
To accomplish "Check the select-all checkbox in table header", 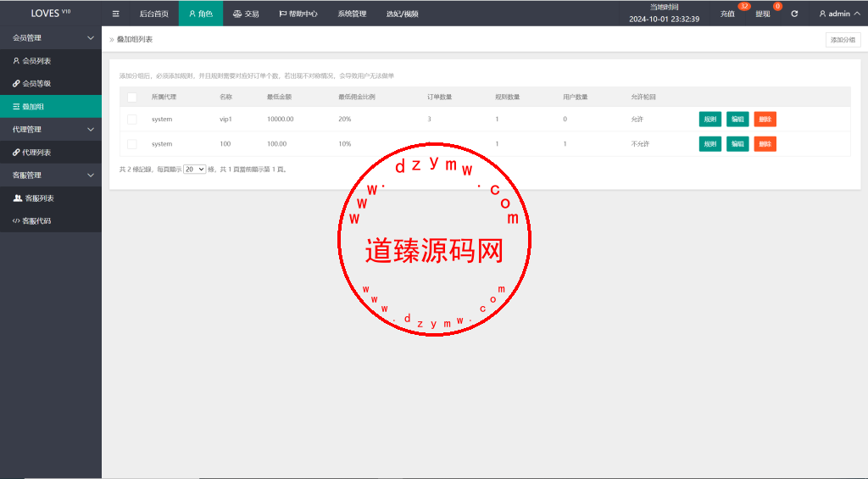I will [131, 97].
